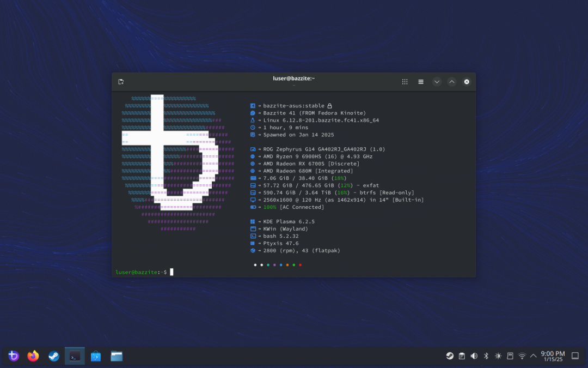Click the Linux 6.12.8-201 kernel line

click(315, 120)
